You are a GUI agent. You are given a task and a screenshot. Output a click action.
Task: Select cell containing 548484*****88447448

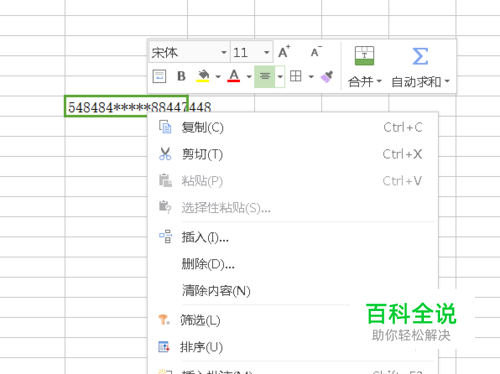[126, 107]
